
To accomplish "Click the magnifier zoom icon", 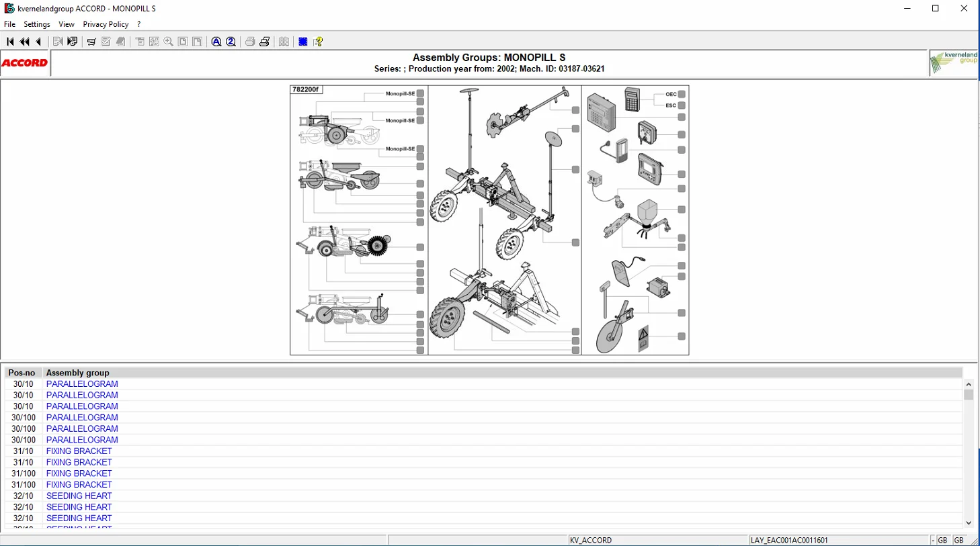I will pyautogui.click(x=169, y=42).
